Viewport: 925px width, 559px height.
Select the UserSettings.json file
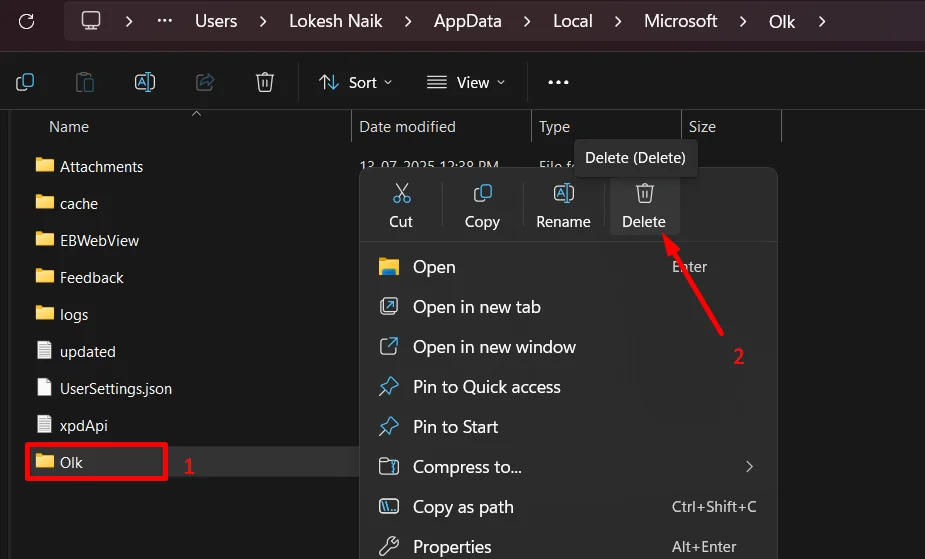(x=104, y=389)
